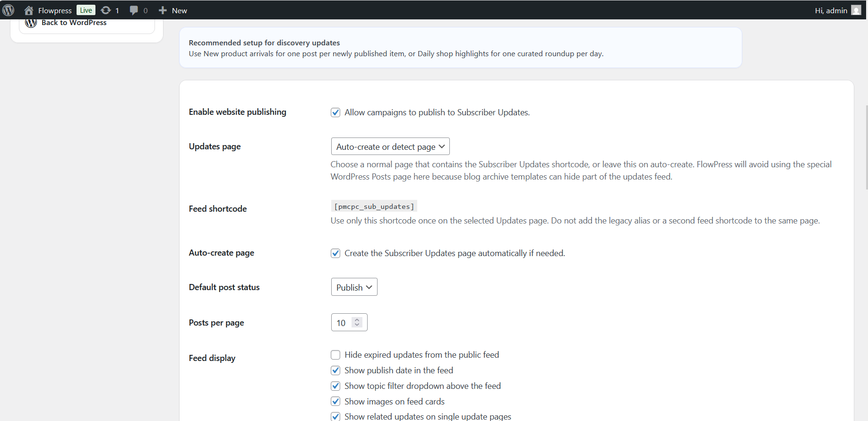Enable Hide expired updates from public feed

335,355
